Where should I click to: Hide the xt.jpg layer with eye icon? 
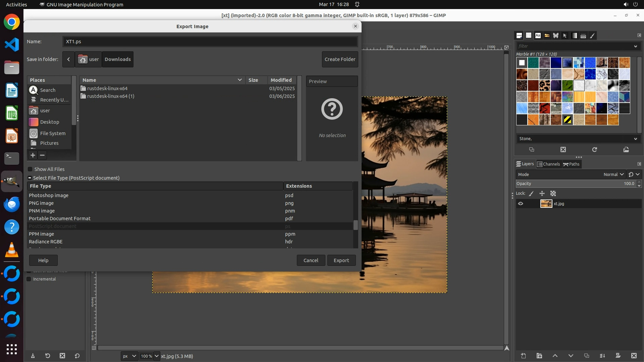coord(521,203)
